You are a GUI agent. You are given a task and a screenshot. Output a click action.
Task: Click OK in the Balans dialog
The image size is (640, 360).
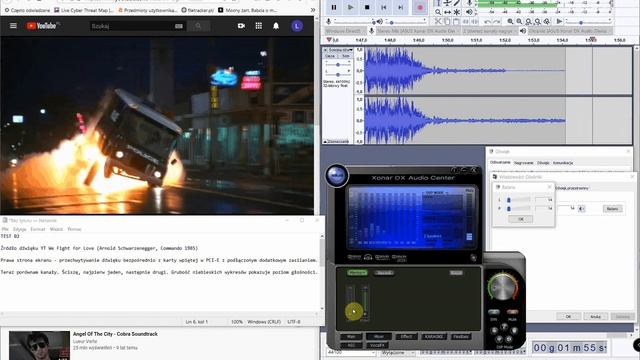point(520,219)
